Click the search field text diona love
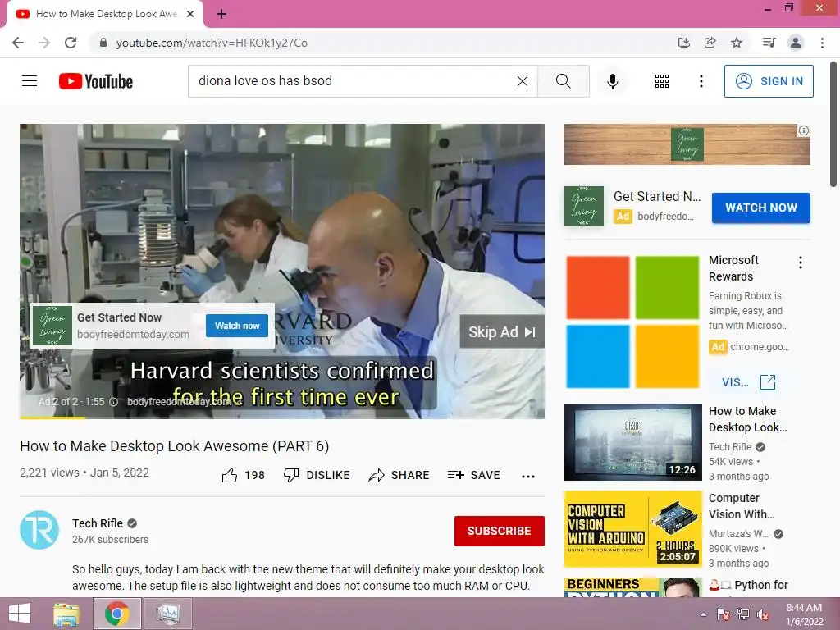The height and width of the screenshot is (630, 840). pos(265,81)
